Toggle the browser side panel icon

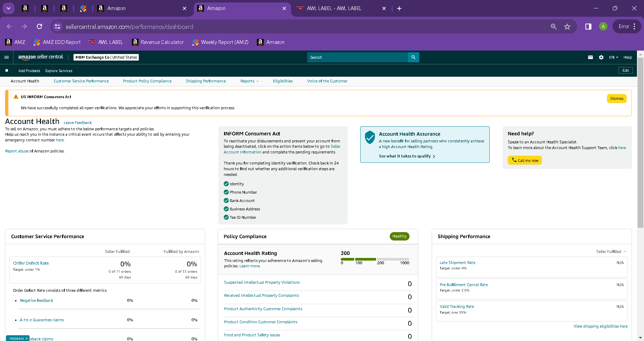pyautogui.click(x=588, y=26)
